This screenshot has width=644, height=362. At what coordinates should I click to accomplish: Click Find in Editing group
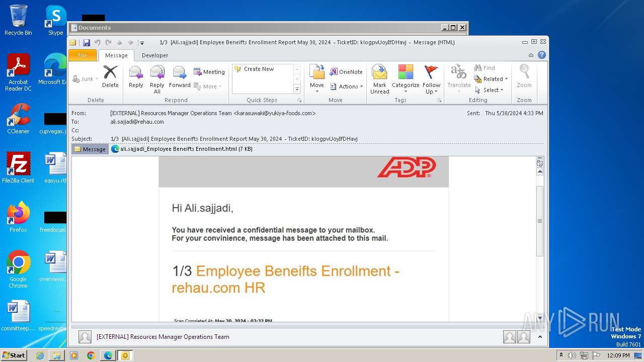[x=485, y=68]
